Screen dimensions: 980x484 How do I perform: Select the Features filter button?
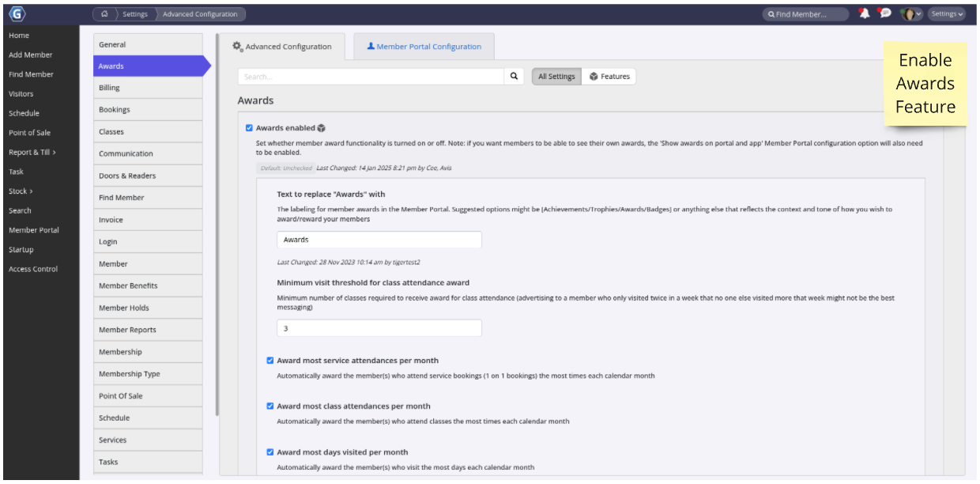pos(609,77)
